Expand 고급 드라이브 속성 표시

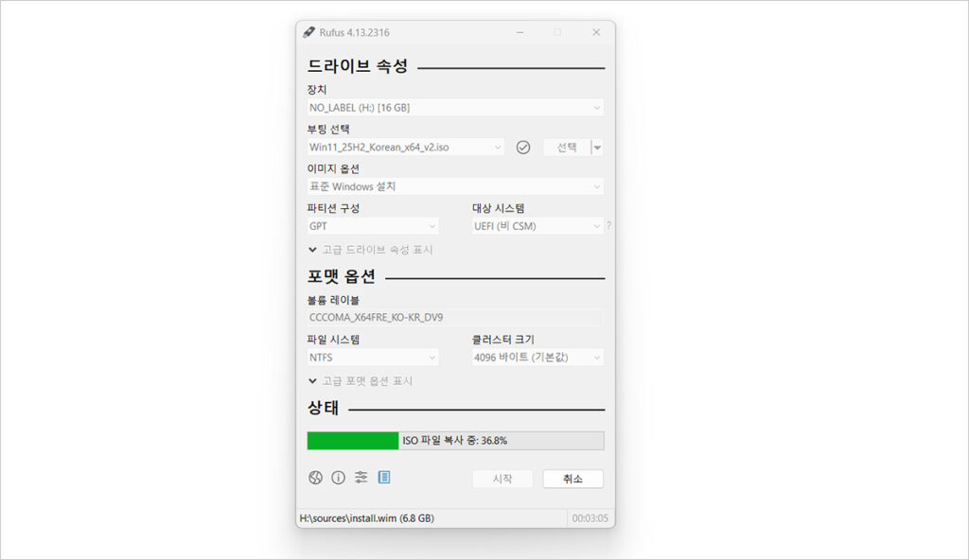point(370,250)
